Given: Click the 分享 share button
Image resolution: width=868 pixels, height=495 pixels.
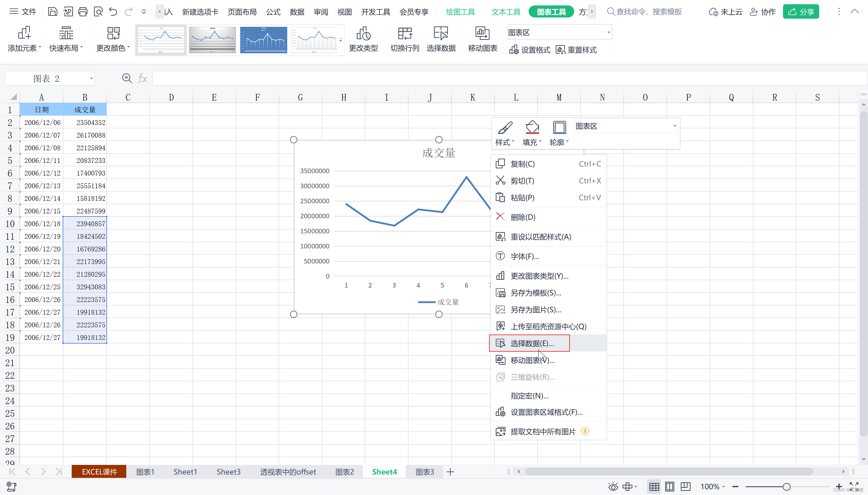Looking at the screenshot, I should (800, 12).
